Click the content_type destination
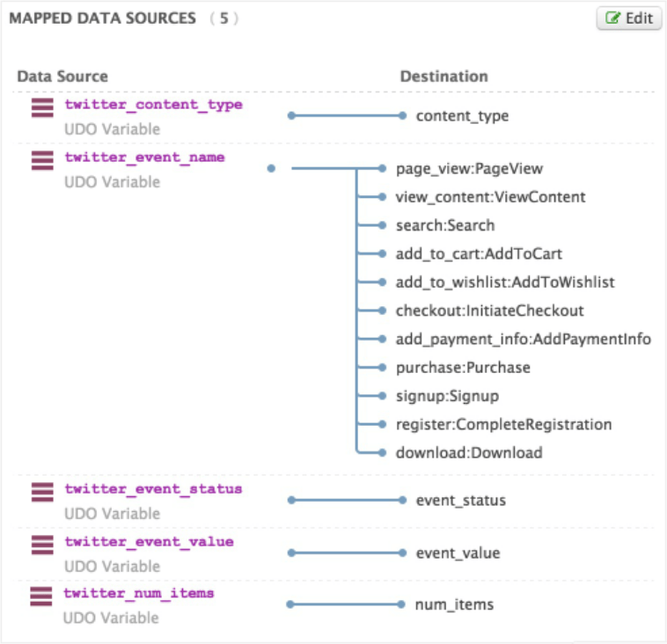 (x=462, y=116)
